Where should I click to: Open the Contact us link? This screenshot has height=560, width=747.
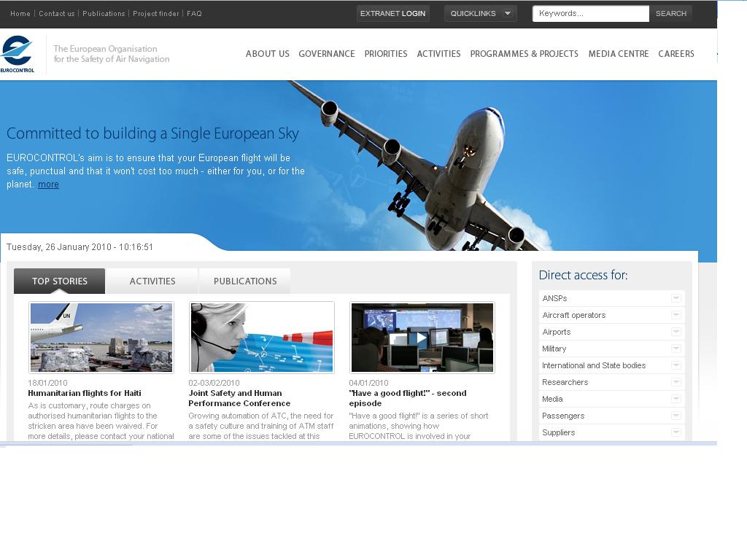pyautogui.click(x=57, y=13)
